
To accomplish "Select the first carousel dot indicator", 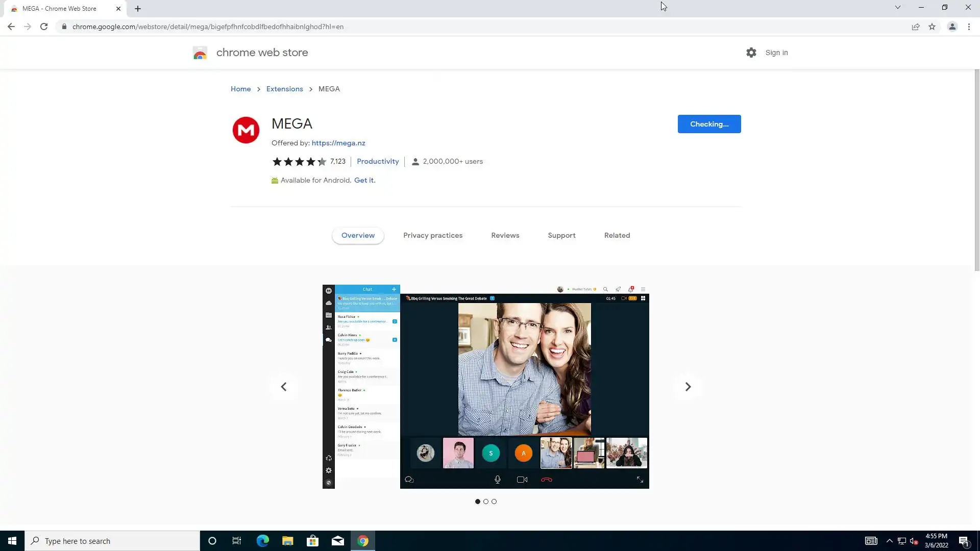I will (x=478, y=502).
